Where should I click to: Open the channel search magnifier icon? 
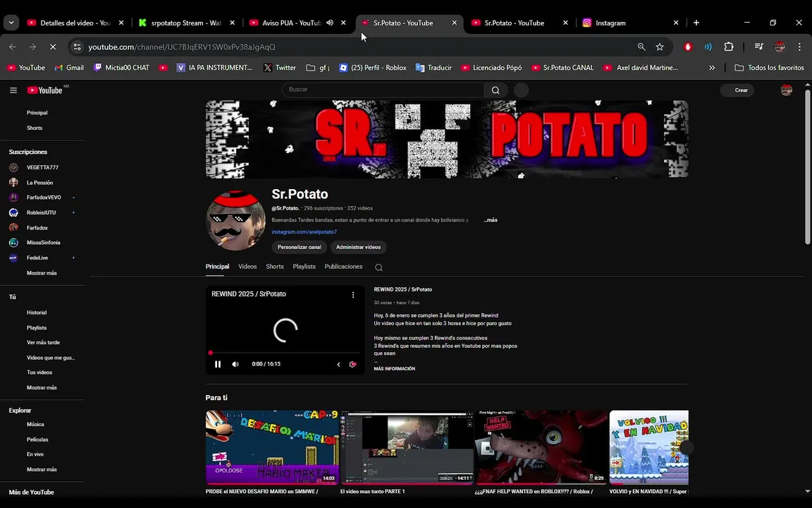point(379,267)
